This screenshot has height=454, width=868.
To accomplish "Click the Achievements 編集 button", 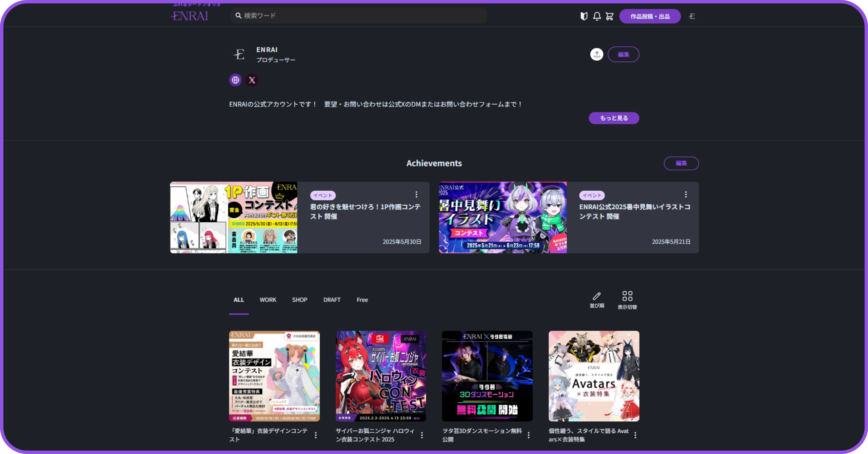I will 681,163.
